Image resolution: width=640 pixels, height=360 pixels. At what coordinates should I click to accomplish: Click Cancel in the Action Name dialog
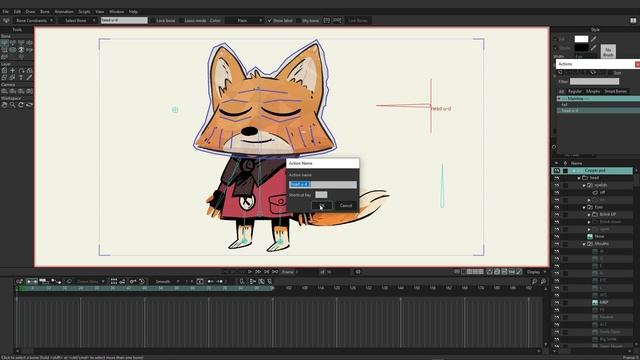point(346,205)
